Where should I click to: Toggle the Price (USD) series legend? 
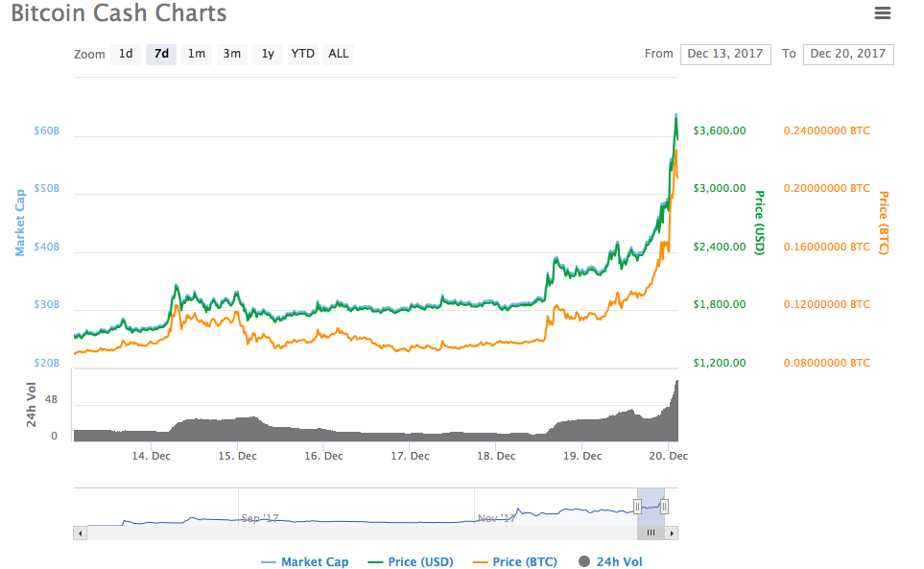tap(410, 562)
